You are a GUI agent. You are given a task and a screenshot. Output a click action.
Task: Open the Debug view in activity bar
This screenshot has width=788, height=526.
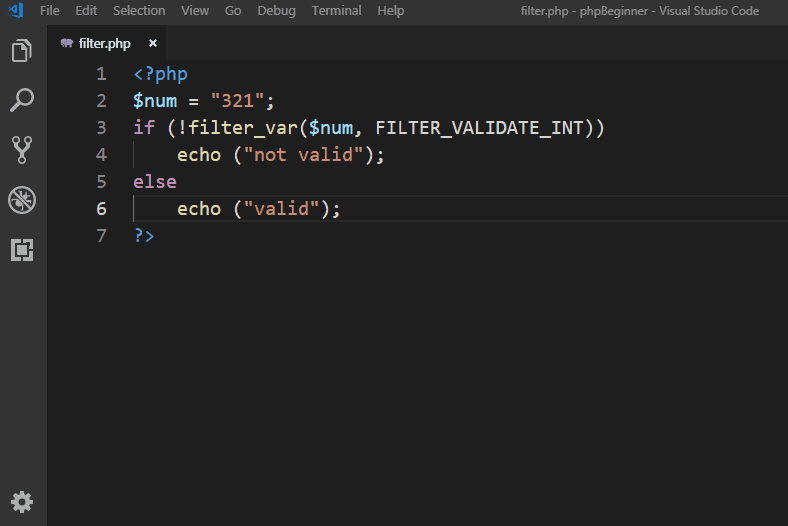click(x=22, y=200)
